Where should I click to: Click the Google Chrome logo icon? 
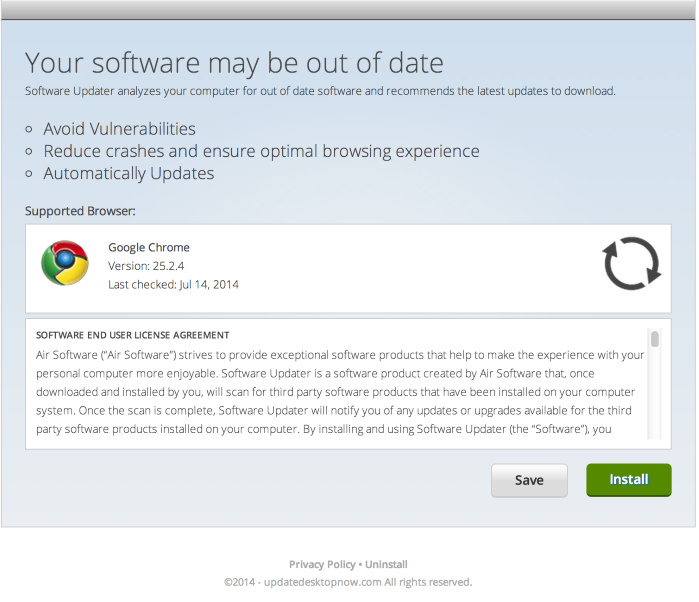65,263
